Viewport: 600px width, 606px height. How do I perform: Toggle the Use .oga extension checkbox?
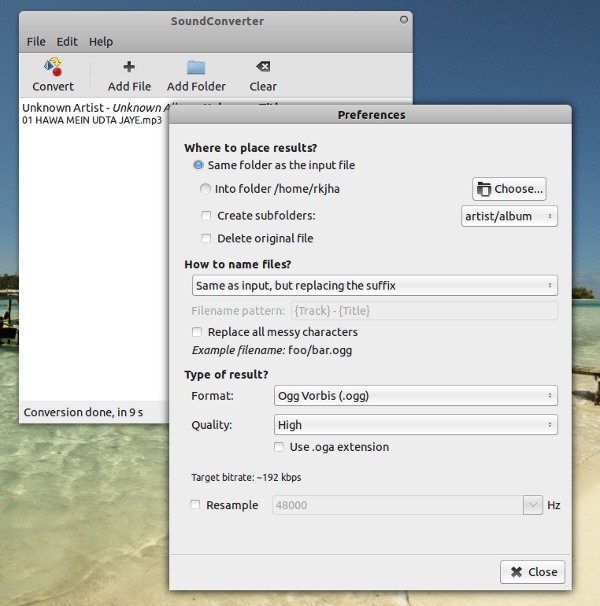point(279,447)
